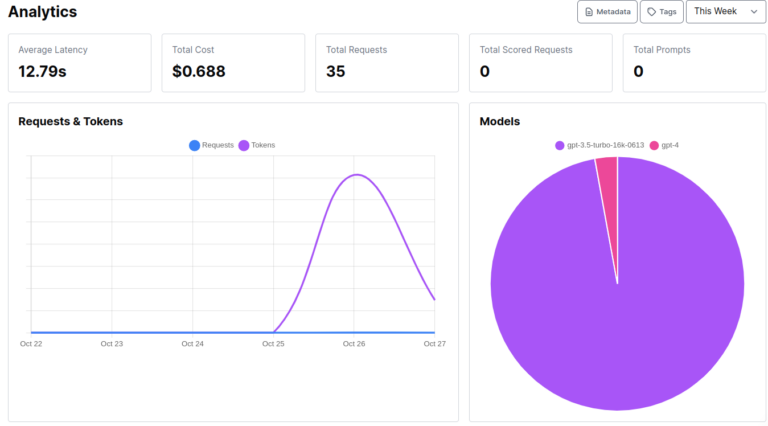Toggle the blue Requests legend marker
768x426 pixels.
pos(194,145)
